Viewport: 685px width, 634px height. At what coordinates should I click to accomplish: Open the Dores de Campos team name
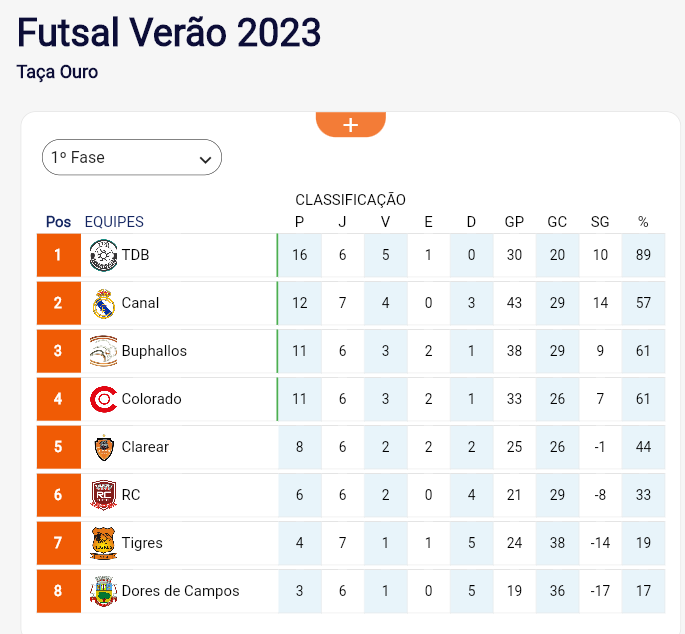pyautogui.click(x=180, y=591)
